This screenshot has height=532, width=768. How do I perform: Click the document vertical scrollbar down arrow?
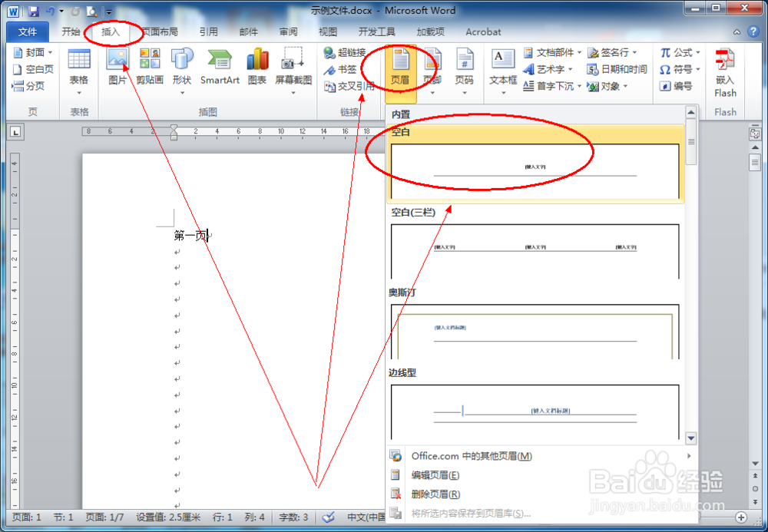(755, 463)
